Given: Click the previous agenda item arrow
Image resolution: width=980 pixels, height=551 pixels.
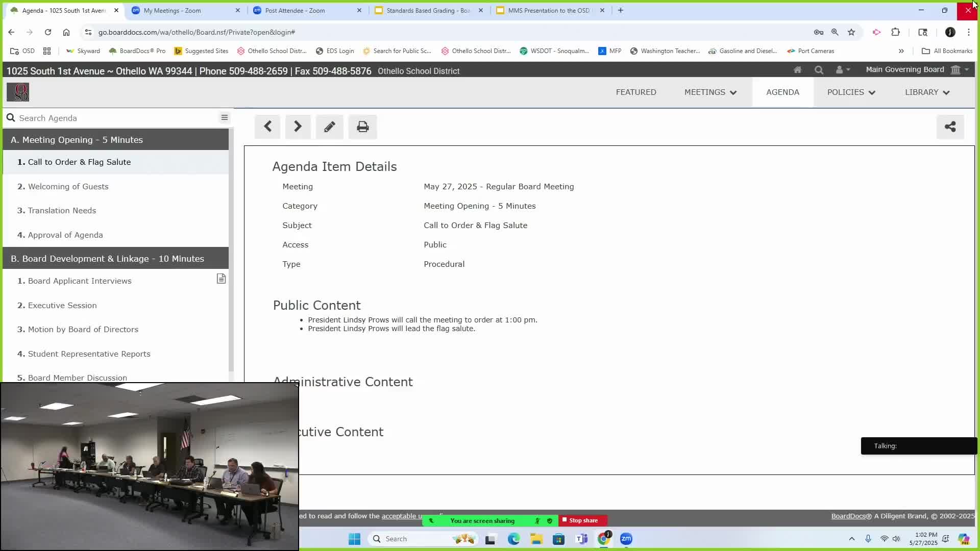Looking at the screenshot, I should pos(267,127).
